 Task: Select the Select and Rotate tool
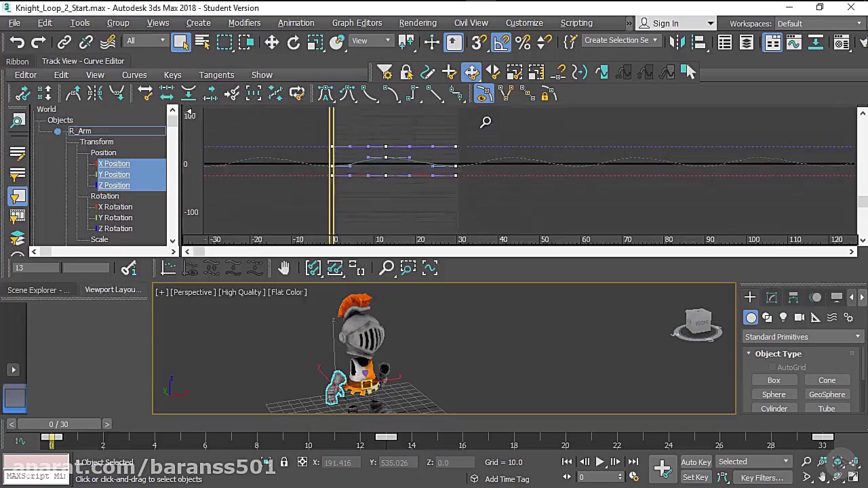pyautogui.click(x=294, y=43)
